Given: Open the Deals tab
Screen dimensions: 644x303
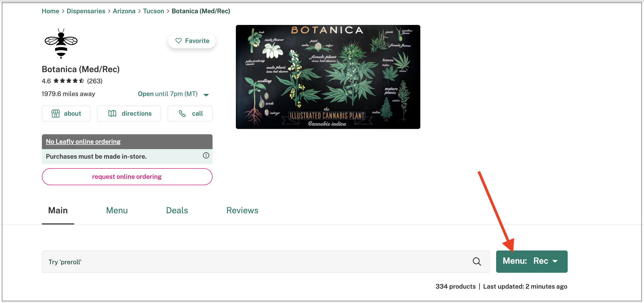Looking at the screenshot, I should coord(177,211).
